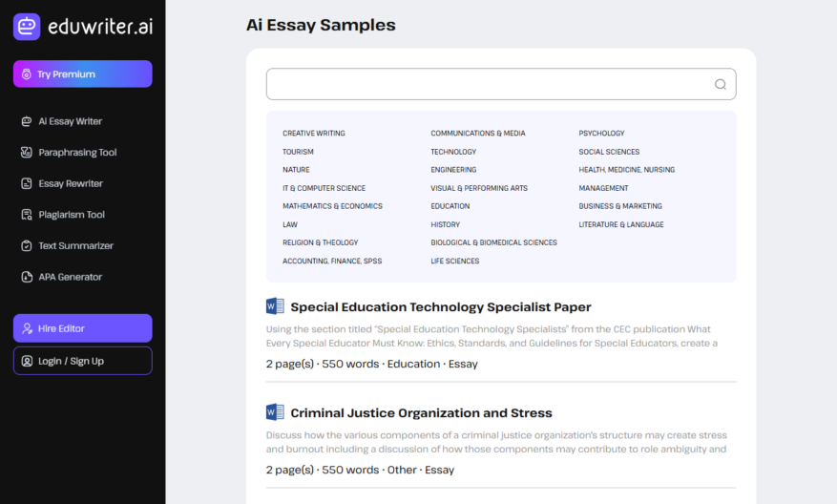Select the Creative Writing category

click(x=314, y=133)
